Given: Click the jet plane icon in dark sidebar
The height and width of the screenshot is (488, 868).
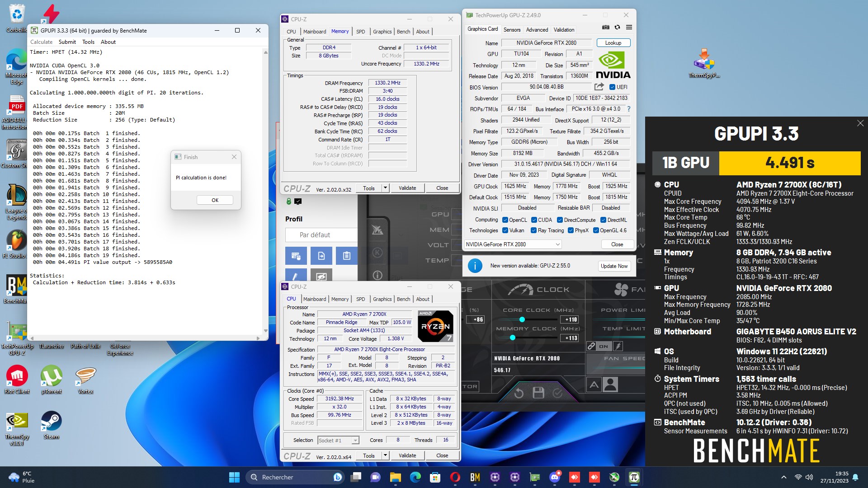Looking at the screenshot, I should point(377,230).
